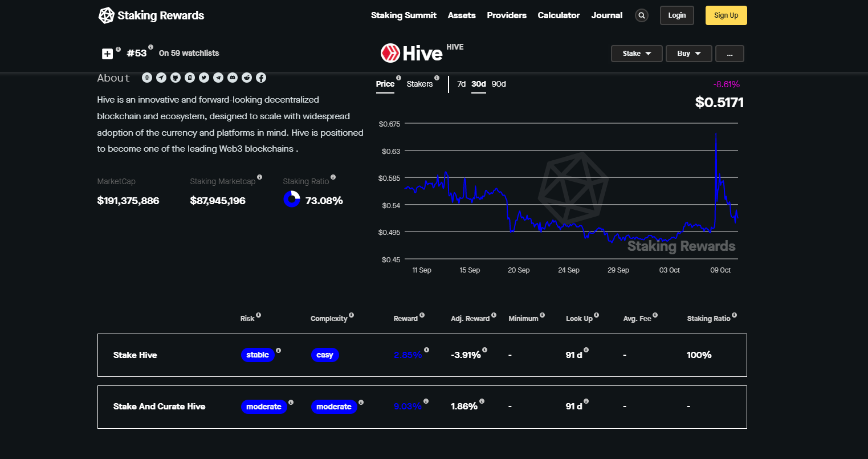Open Hive's Reddit icon
Screen dimensions: 868x459
pyautogui.click(x=247, y=78)
